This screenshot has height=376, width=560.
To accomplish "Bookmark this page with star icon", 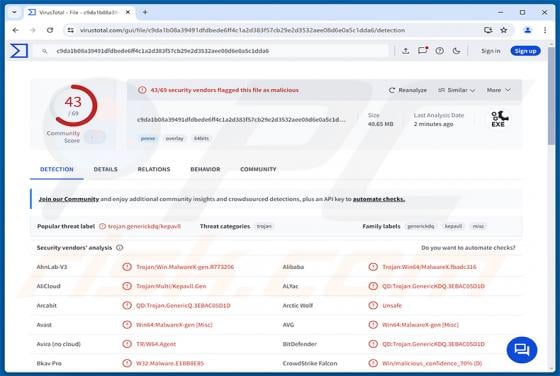I will click(x=504, y=30).
